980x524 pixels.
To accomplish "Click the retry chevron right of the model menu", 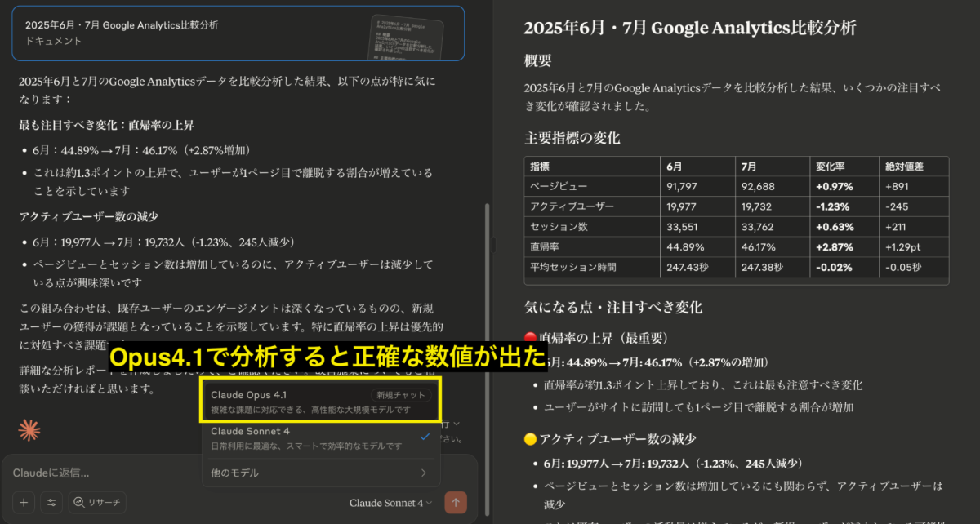I will click(455, 424).
